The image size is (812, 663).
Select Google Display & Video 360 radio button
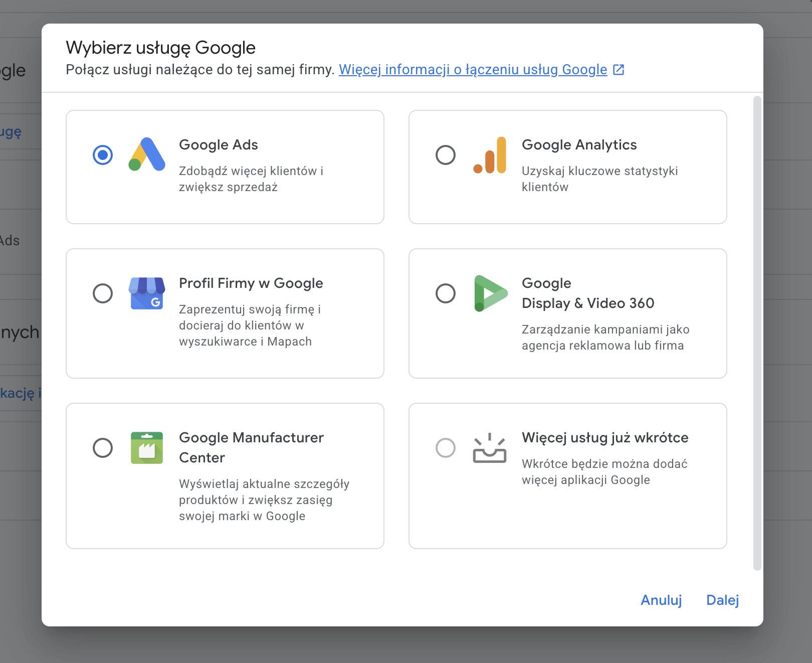446,293
